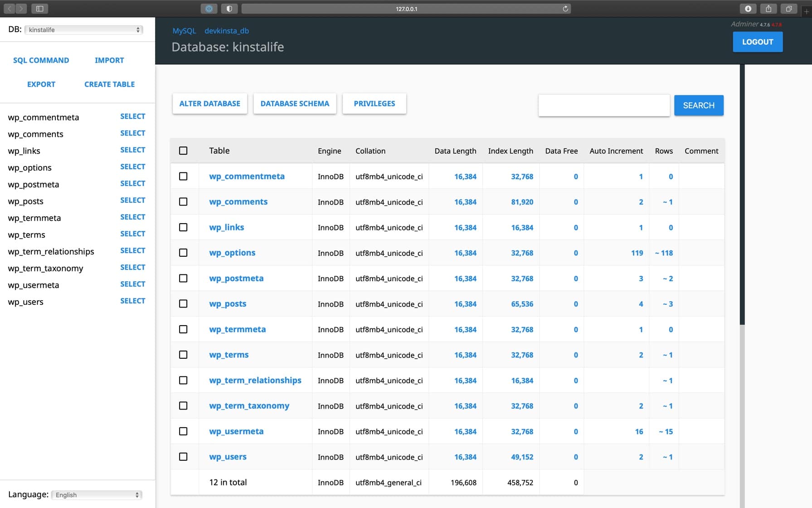The image size is (812, 508).
Task: Click the Share icon in the toolbar
Action: (768, 9)
